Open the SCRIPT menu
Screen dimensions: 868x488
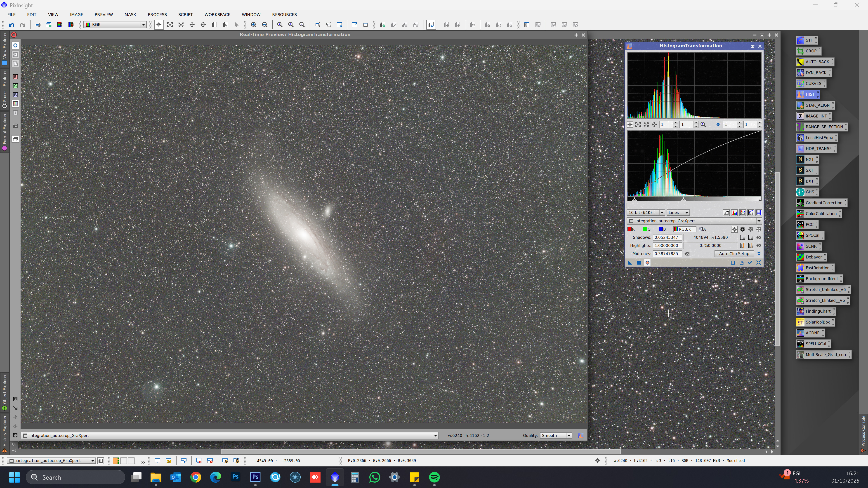185,14
